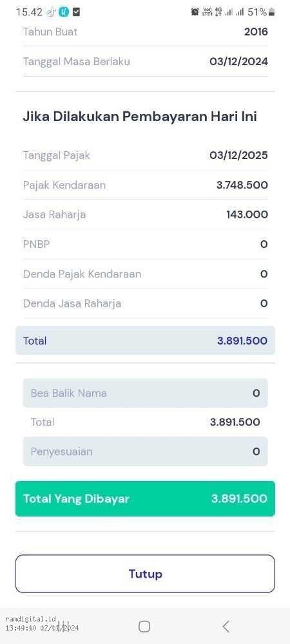The height and width of the screenshot is (644, 290).
Task: Tap the alarm clock status icon
Action: point(195,12)
